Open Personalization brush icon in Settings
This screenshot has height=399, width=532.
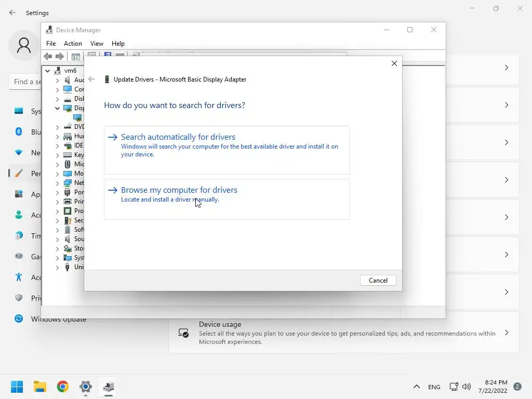coord(19,174)
